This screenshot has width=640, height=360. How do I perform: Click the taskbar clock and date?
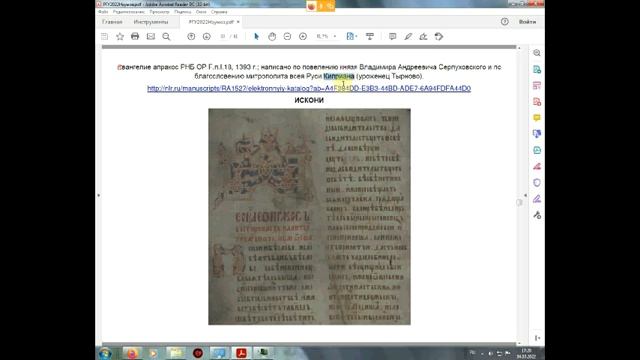click(x=527, y=353)
